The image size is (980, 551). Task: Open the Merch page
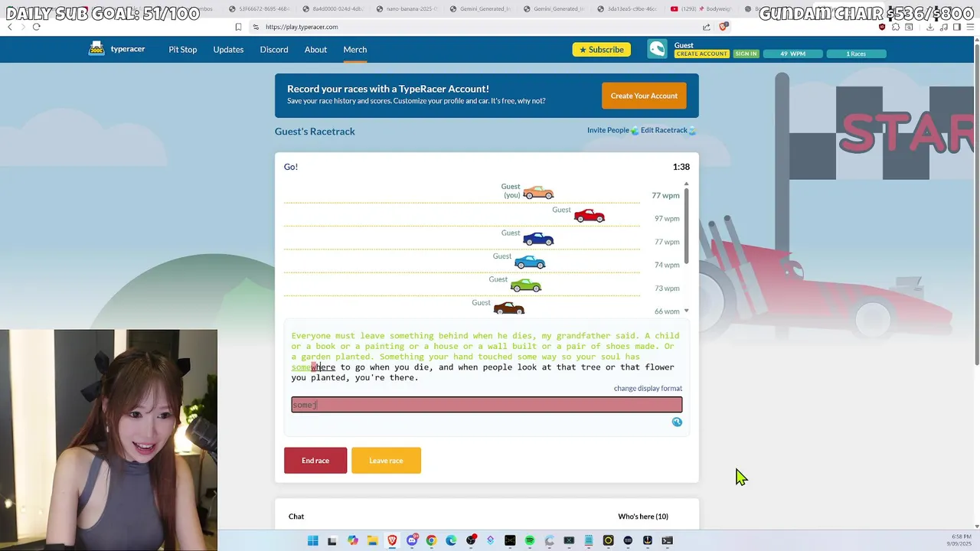355,50
